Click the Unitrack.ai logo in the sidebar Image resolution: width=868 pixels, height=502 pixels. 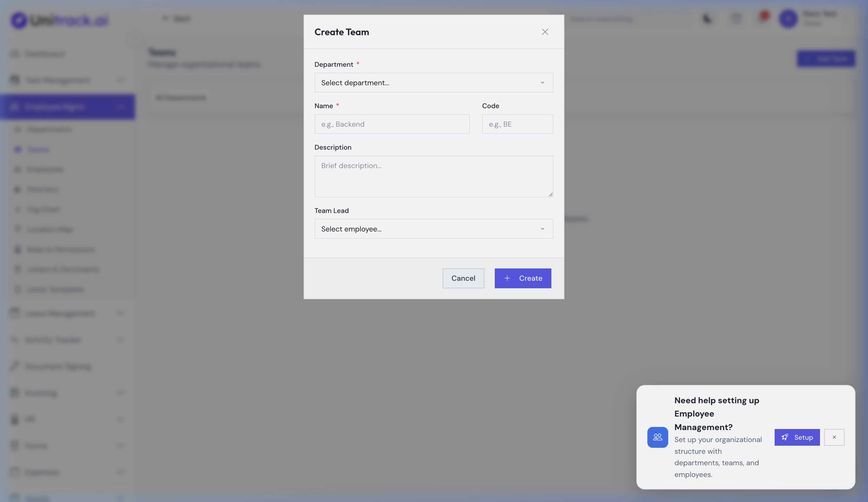point(59,20)
